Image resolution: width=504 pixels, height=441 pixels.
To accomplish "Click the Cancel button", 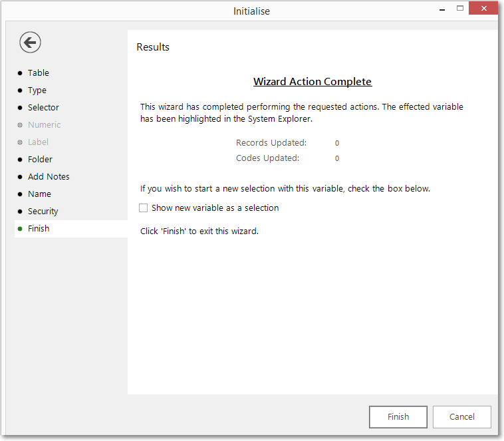I will [x=461, y=416].
